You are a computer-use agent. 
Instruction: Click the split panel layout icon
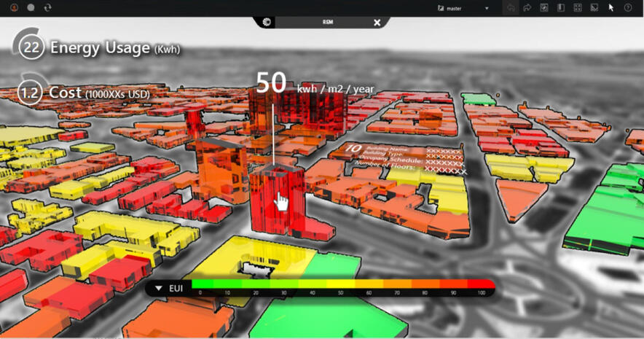[561, 7]
